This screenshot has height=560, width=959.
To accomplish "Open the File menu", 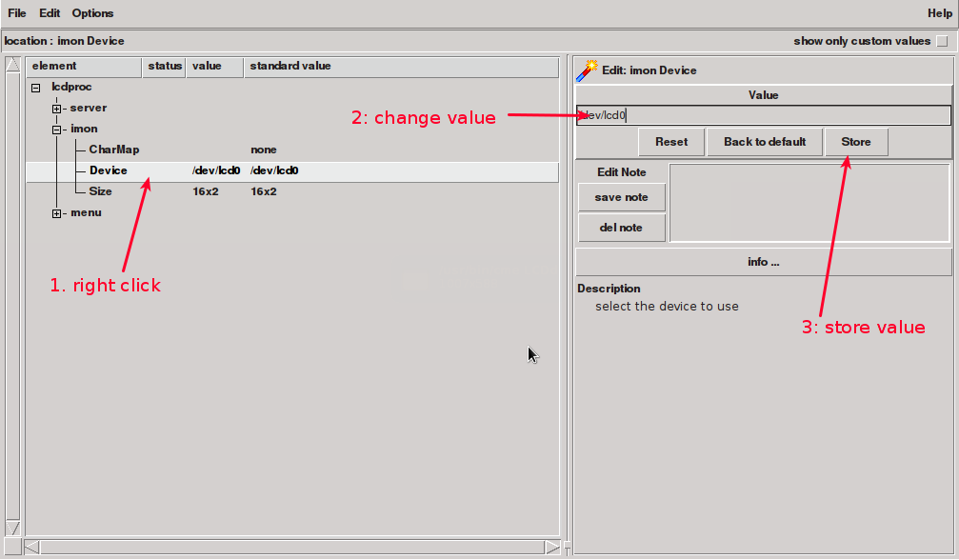I will (x=17, y=13).
